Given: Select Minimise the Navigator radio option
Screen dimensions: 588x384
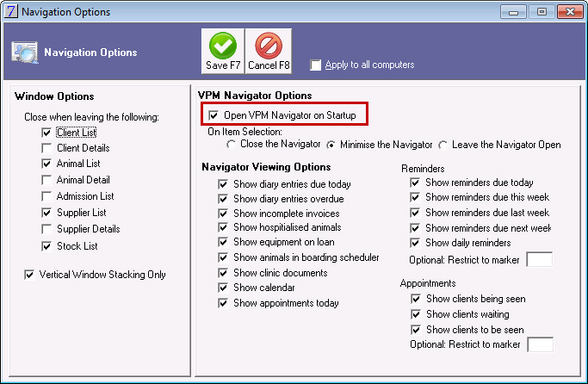Looking at the screenshot, I should pyautogui.click(x=331, y=145).
